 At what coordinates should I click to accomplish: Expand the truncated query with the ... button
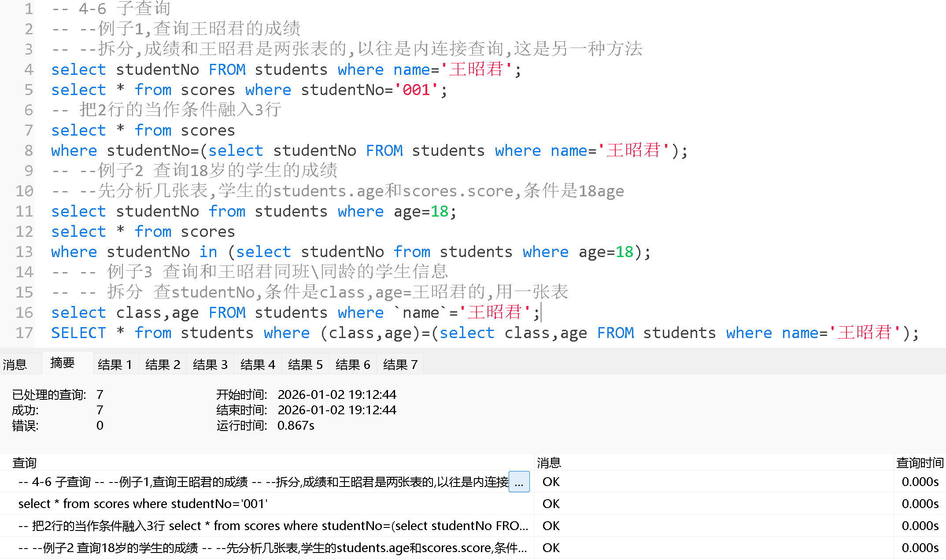tap(519, 482)
